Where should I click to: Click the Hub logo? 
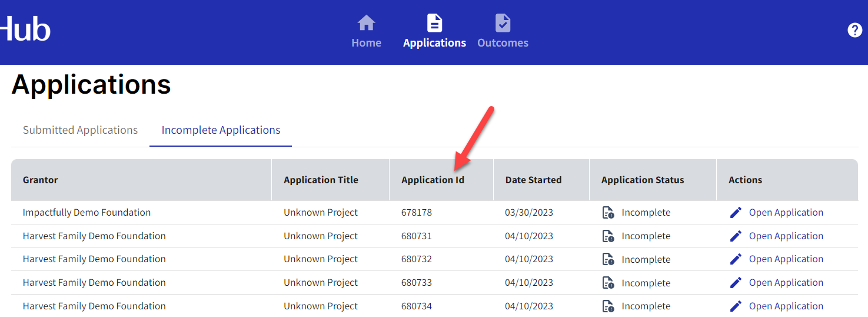[25, 29]
